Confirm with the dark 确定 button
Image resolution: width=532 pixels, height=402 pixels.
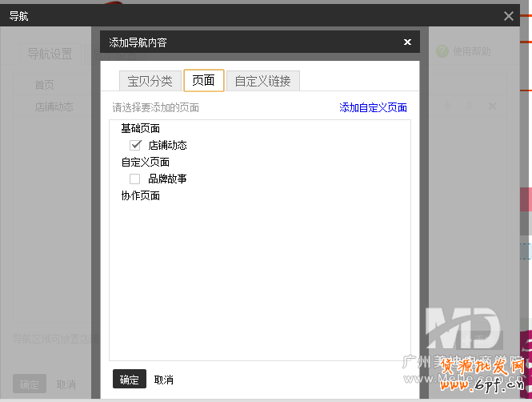click(130, 379)
